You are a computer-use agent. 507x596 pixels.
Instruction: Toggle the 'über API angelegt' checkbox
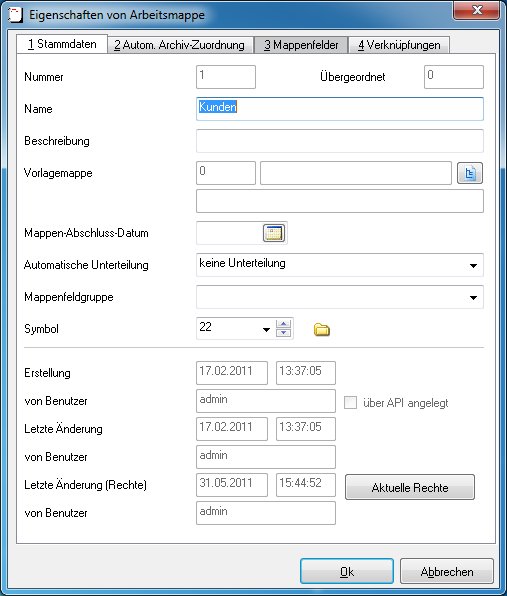click(350, 403)
